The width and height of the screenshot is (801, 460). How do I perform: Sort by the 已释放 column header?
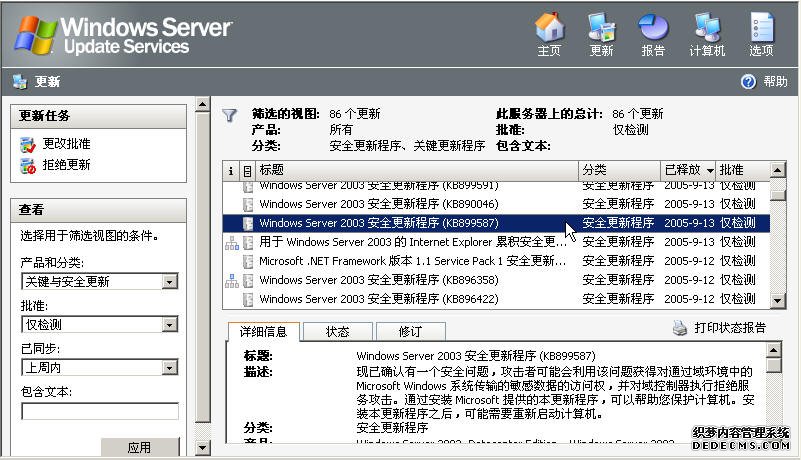pos(688,170)
